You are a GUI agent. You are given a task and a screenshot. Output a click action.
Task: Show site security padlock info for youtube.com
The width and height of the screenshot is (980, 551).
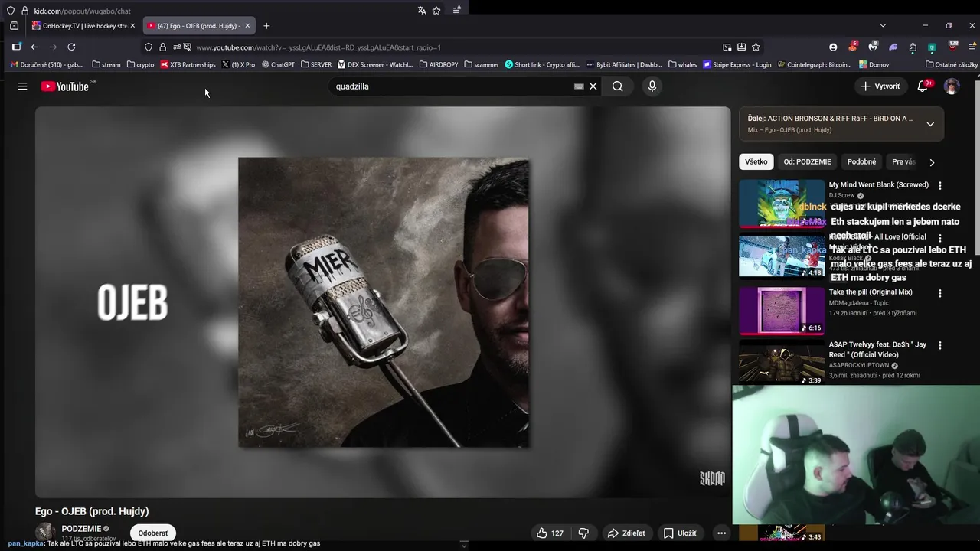[162, 47]
